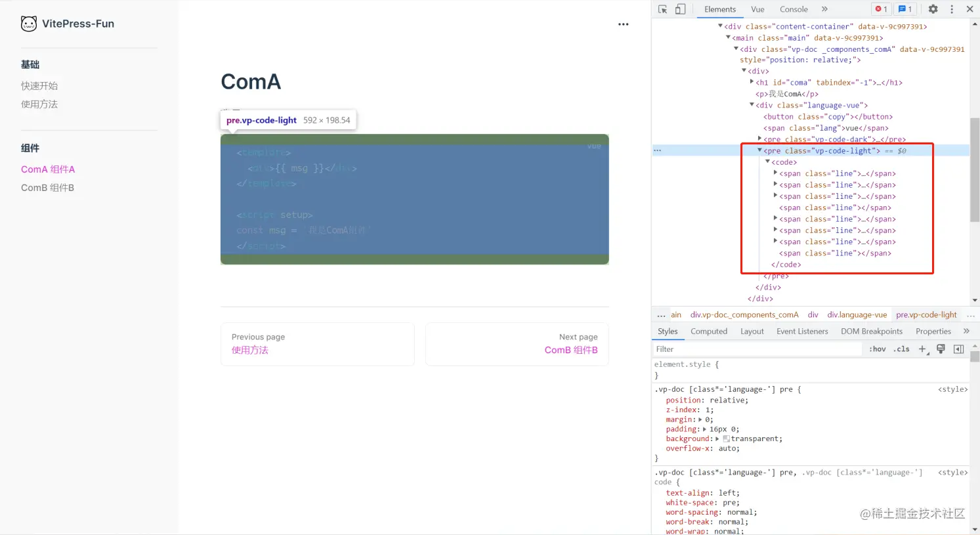This screenshot has width=980, height=535.
Task: Collapse the language-vue div node
Action: click(752, 105)
